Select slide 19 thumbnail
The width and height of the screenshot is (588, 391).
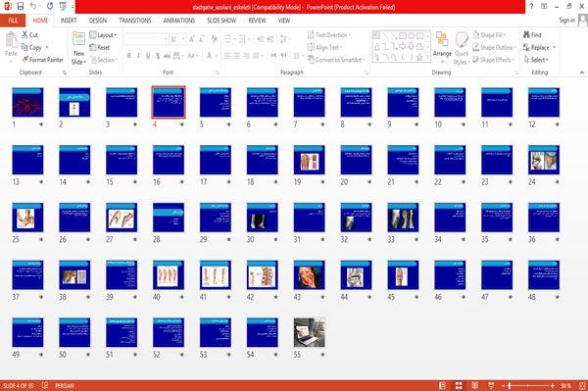[309, 160]
